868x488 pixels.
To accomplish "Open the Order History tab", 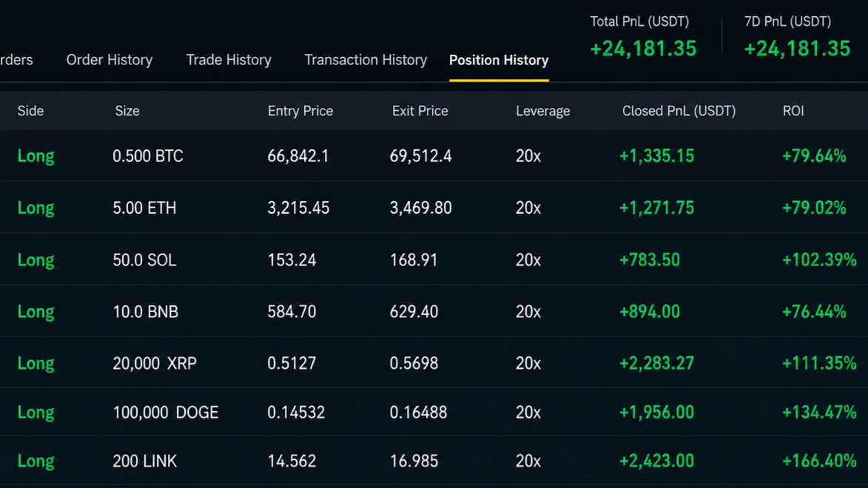I will pyautogui.click(x=109, y=60).
